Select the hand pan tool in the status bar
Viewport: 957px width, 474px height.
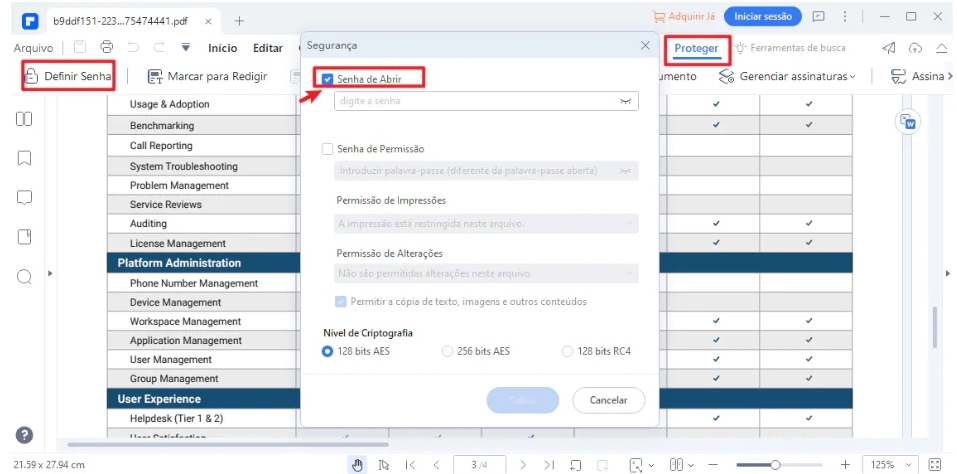tap(358, 464)
